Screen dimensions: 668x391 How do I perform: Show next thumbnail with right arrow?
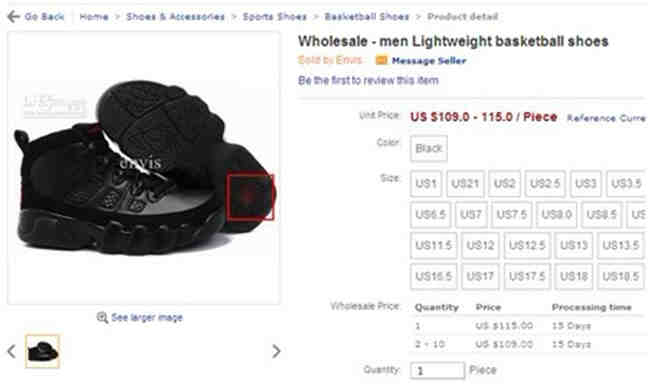pyautogui.click(x=276, y=351)
